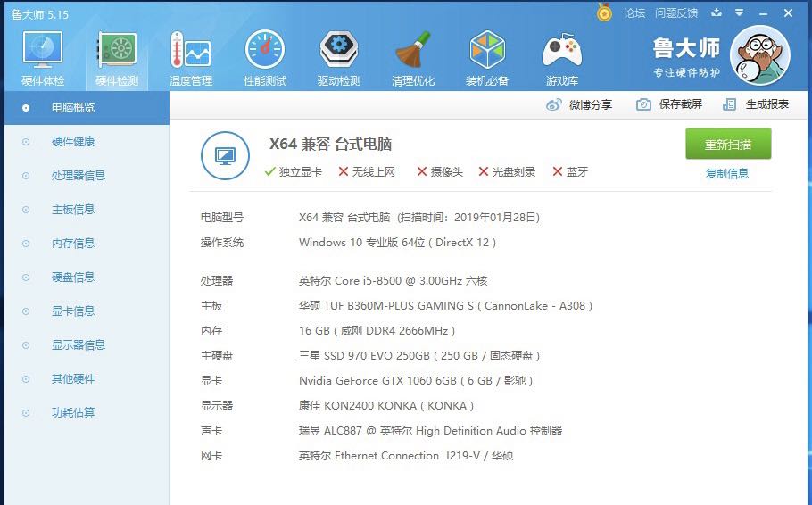
Task: Launch 性能测试 performance test icon
Action: [x=265, y=58]
